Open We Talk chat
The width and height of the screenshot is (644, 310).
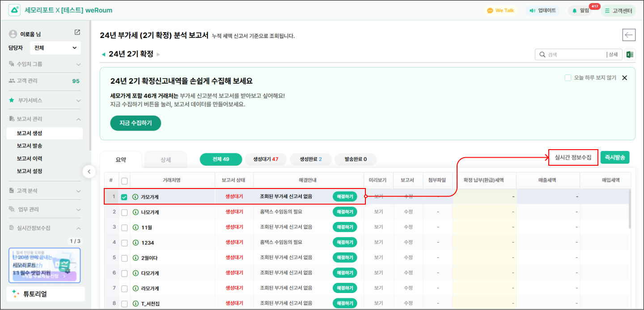pos(500,11)
